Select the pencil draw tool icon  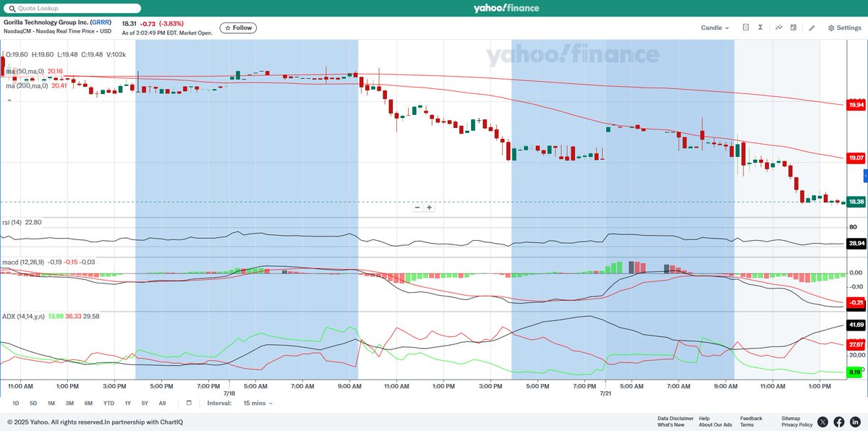click(x=812, y=27)
